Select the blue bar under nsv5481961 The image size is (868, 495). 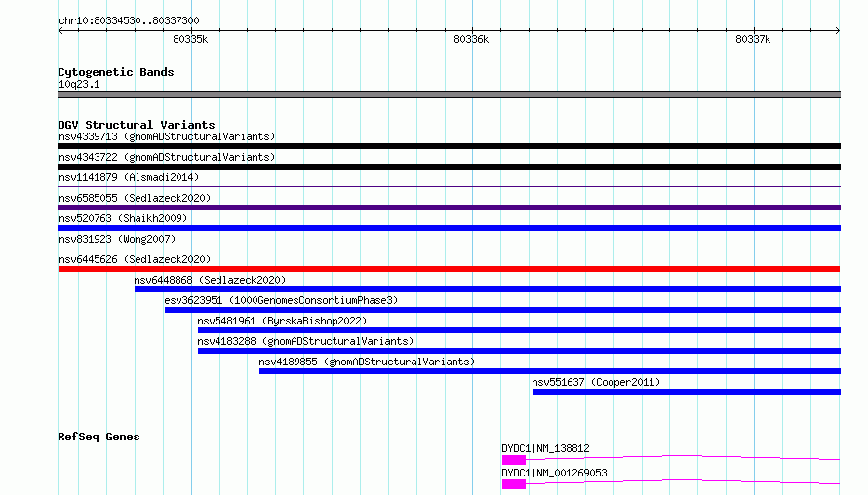519,330
